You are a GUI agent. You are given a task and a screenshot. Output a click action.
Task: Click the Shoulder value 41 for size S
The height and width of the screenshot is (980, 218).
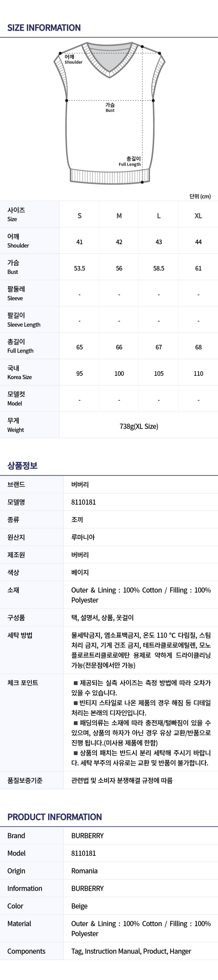[79, 242]
